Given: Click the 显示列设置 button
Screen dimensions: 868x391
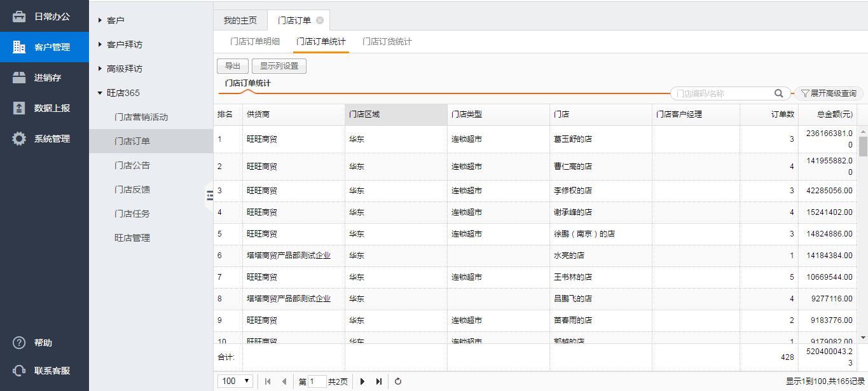Looking at the screenshot, I should point(279,66).
